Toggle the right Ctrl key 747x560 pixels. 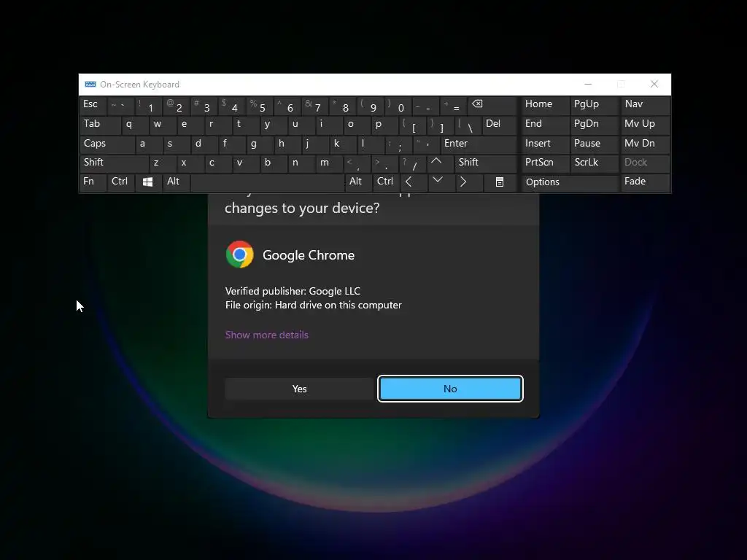385,182
